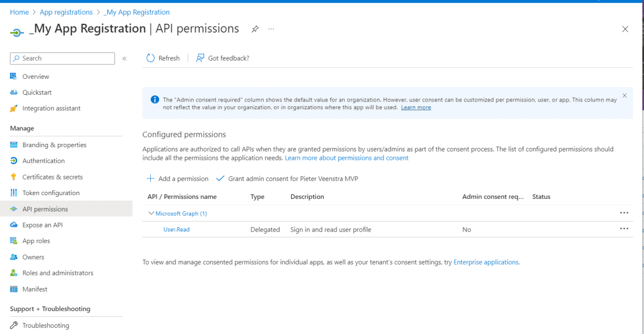
Task: Click the _My App Registration breadcrumb
Action: pos(137,12)
